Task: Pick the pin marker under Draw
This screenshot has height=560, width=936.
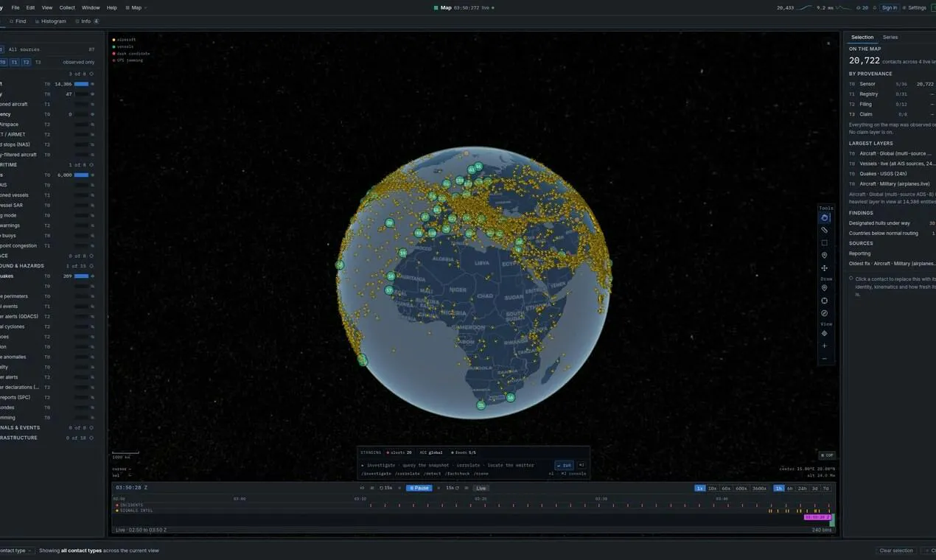Action: click(x=825, y=288)
